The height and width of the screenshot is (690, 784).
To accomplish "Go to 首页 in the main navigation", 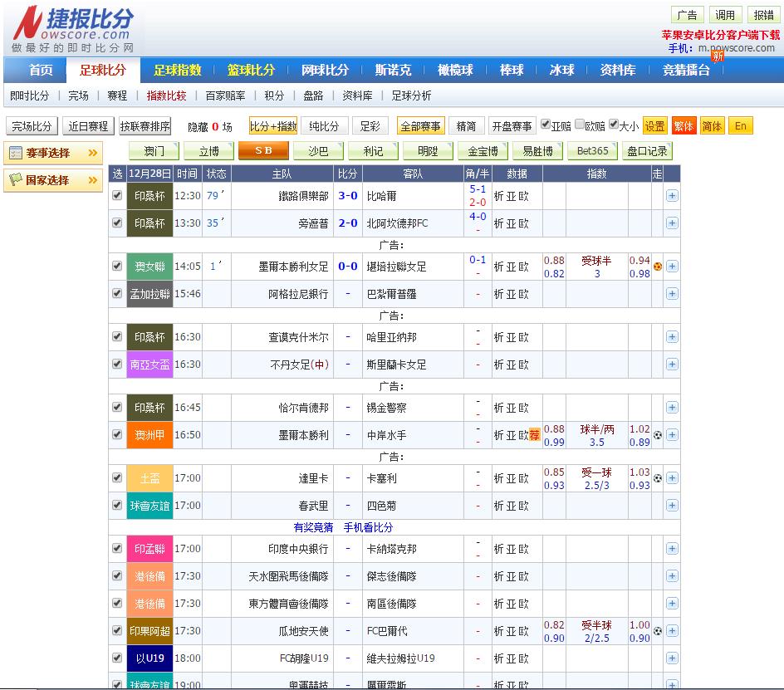I will (x=41, y=70).
